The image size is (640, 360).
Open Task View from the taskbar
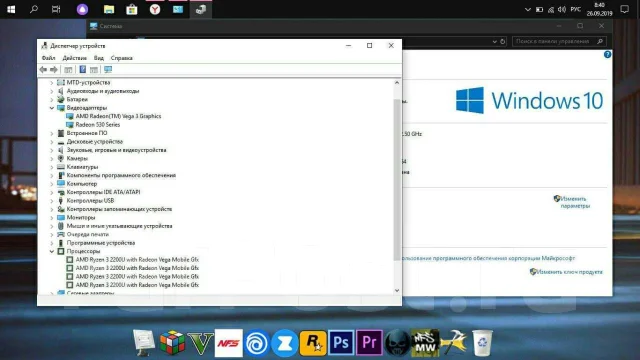click(x=56, y=9)
